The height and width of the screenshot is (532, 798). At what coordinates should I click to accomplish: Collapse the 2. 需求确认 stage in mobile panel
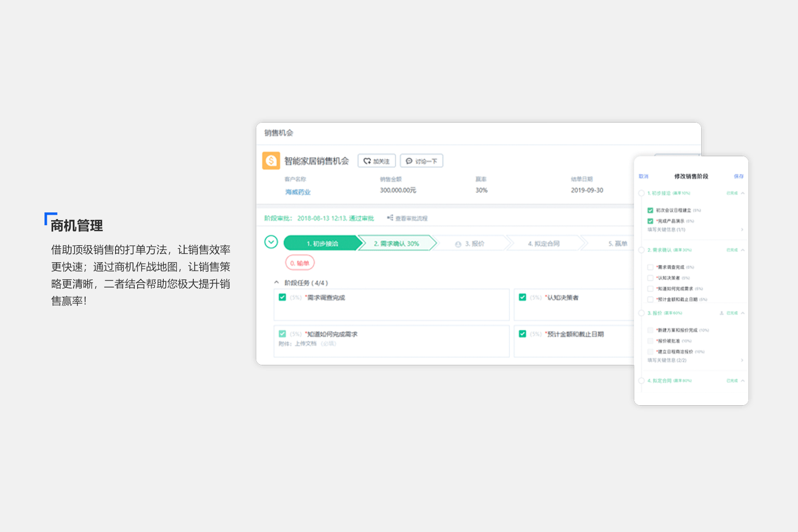coord(743,250)
